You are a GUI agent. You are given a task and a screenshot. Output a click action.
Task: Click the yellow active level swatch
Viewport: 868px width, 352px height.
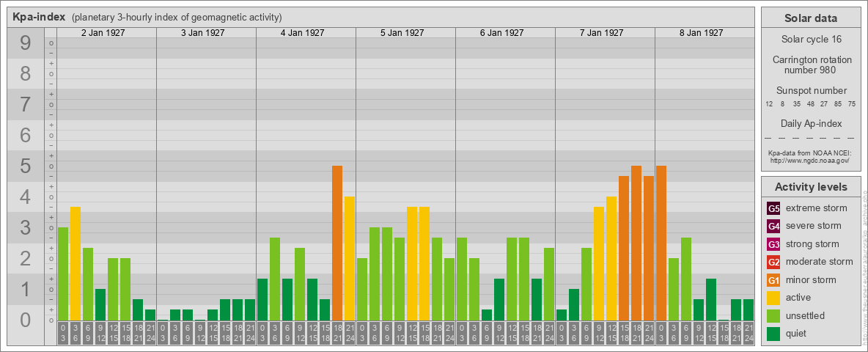point(773,298)
